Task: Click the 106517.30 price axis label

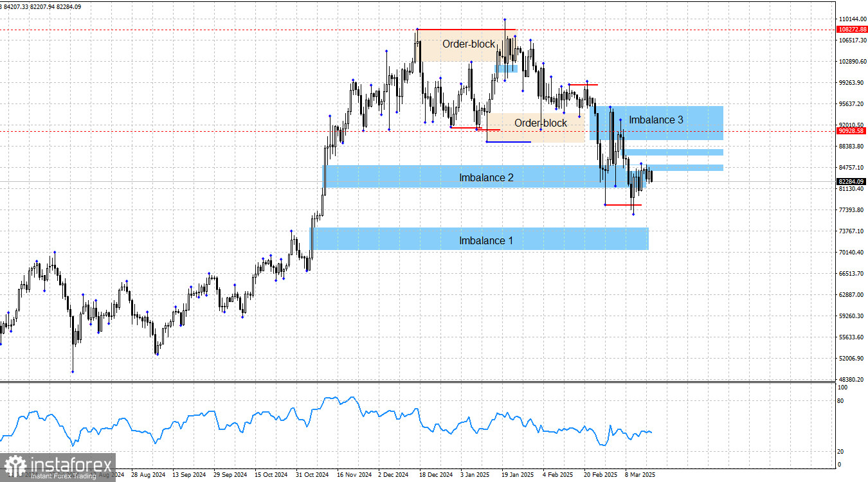Action: click(x=853, y=40)
